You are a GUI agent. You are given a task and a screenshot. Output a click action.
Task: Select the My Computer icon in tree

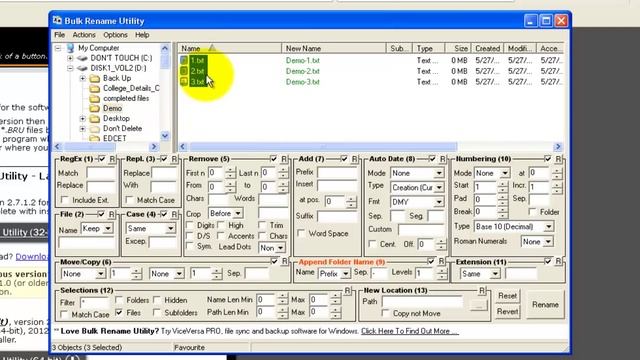(70, 48)
